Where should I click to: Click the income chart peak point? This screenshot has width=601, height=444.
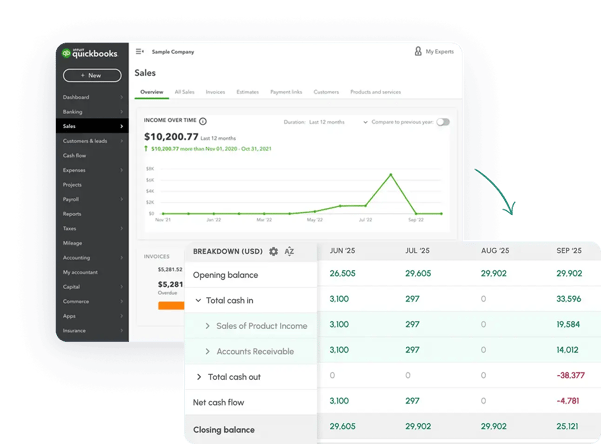(391, 174)
